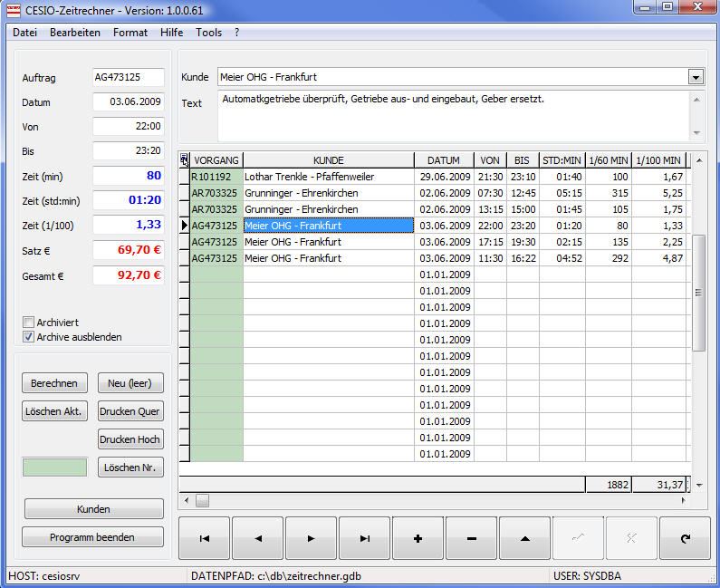Click the Gesamt € field showing 92,70 €
The image size is (720, 588).
coord(128,275)
